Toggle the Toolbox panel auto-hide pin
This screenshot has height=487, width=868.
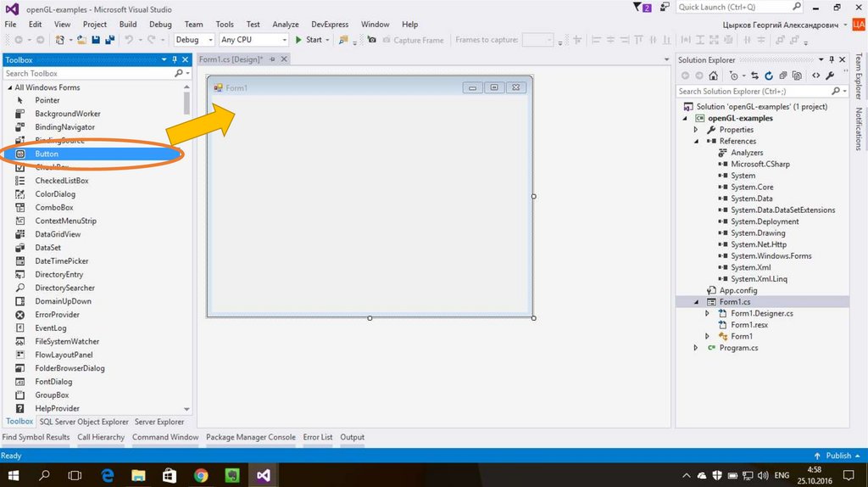[175, 60]
